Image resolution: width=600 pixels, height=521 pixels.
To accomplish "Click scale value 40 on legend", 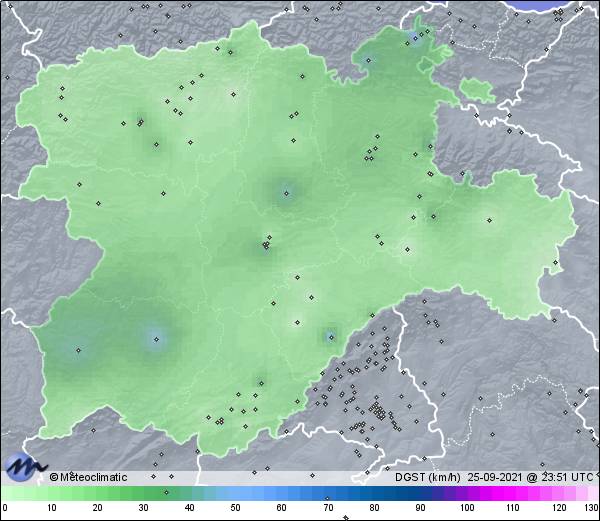I will pos(189,508).
